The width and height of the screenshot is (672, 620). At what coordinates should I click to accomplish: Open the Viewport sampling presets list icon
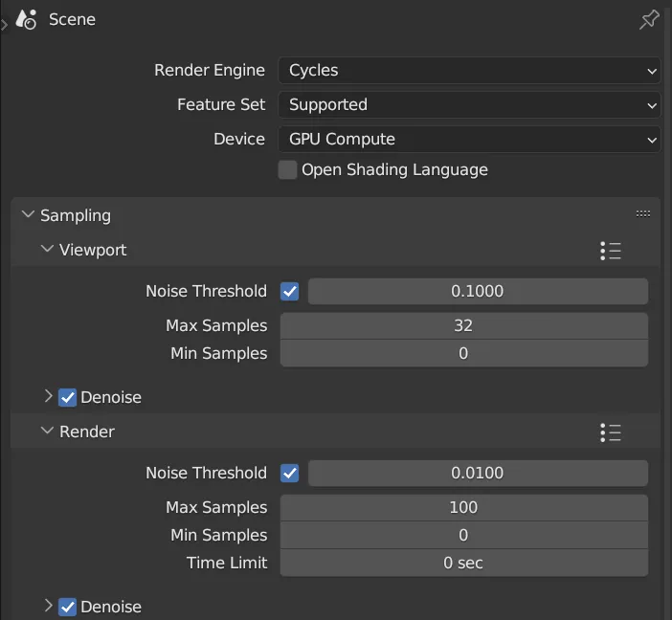click(x=611, y=251)
